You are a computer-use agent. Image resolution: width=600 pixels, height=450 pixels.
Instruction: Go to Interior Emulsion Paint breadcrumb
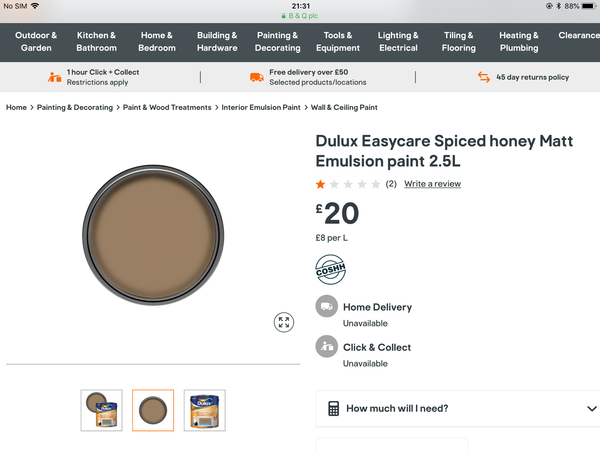(261, 108)
